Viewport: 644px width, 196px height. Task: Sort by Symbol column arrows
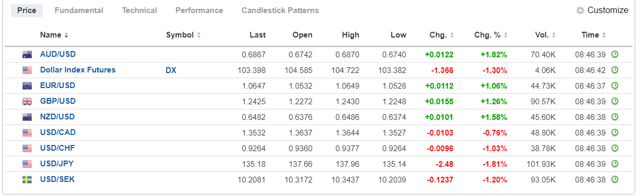point(199,35)
